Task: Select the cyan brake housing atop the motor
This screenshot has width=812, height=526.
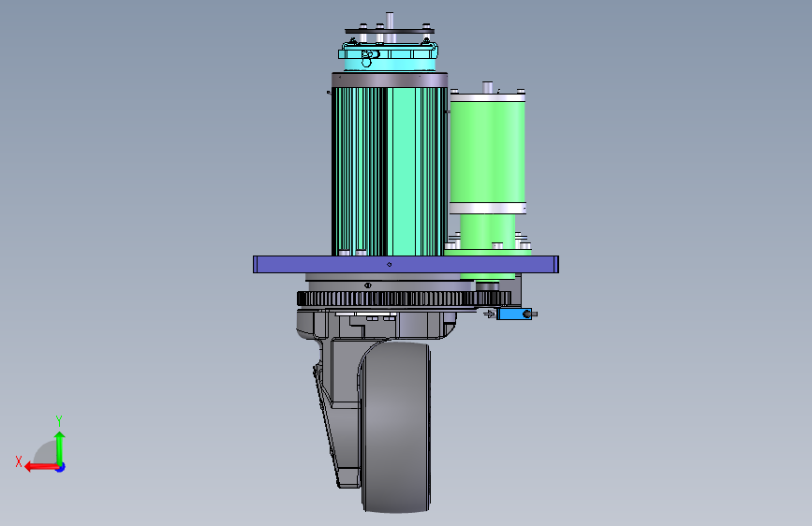Action: point(389,57)
